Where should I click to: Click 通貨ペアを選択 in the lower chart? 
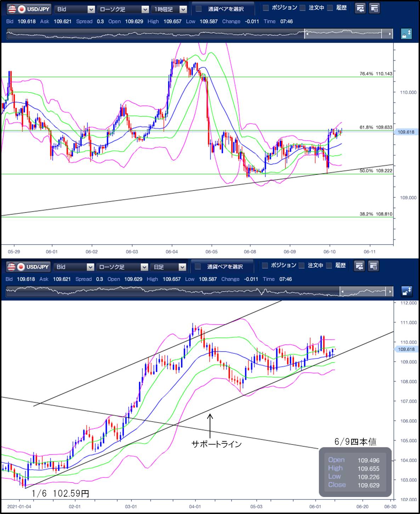(221, 267)
